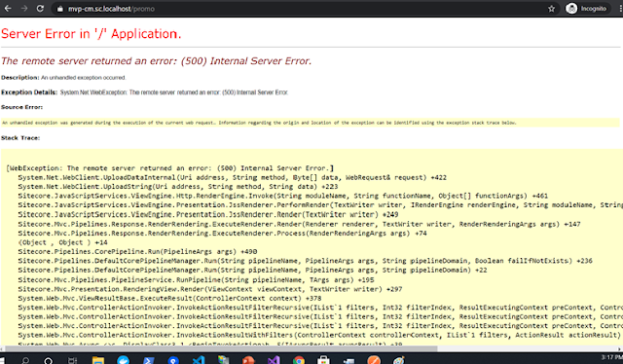Open the blue Sourcetree icon on taskbar
The width and height of the screenshot is (623, 364).
(x=173, y=360)
